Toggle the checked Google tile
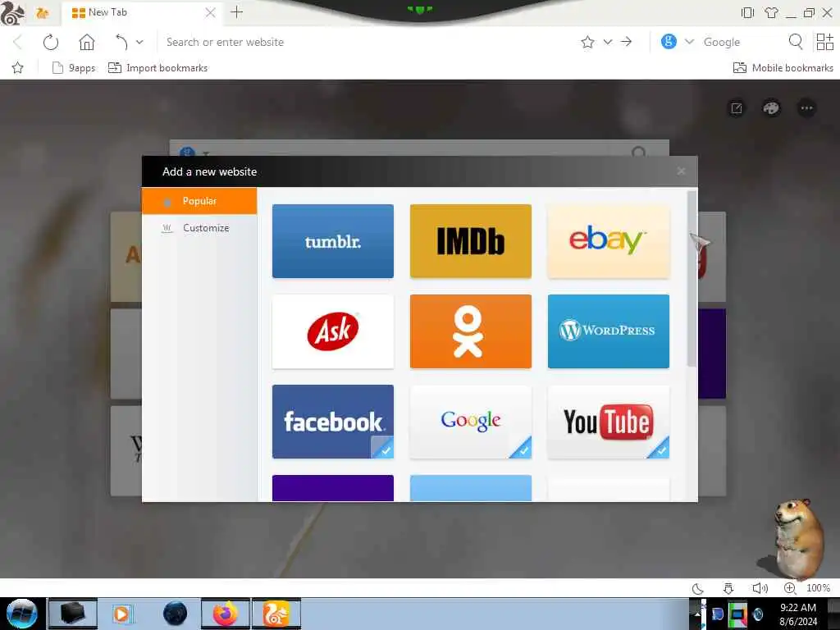Viewport: 840px width, 630px height. pyautogui.click(x=470, y=422)
